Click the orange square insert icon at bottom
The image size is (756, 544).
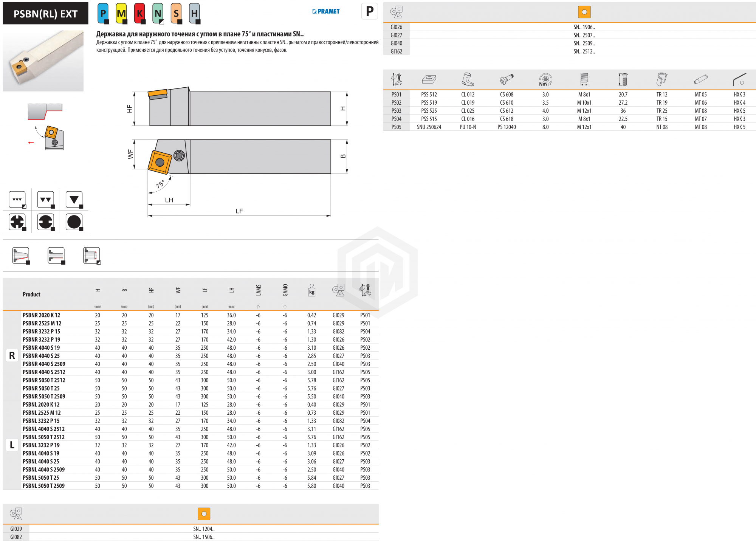(x=204, y=514)
